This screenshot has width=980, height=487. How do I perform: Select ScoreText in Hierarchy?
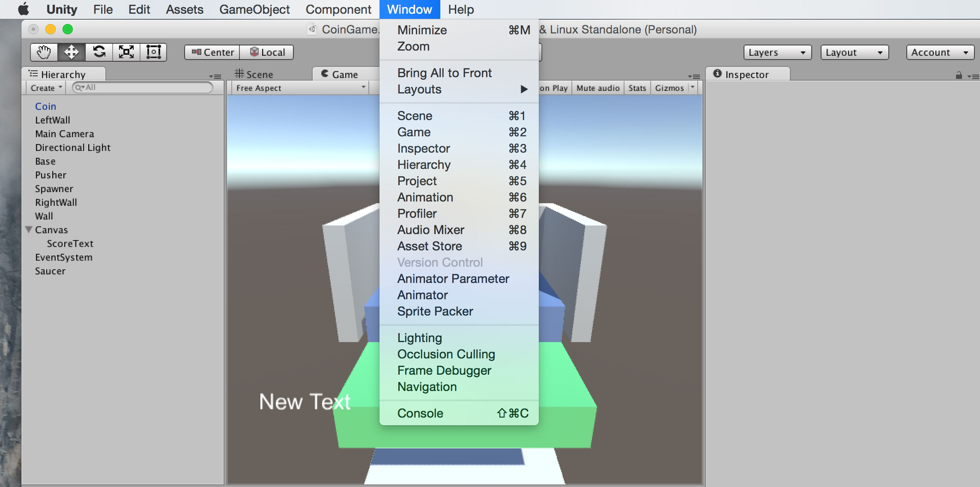point(70,243)
